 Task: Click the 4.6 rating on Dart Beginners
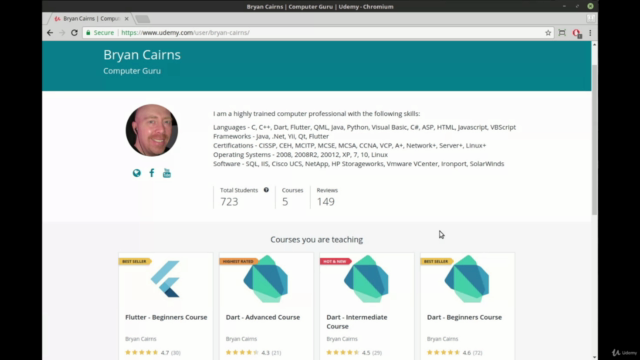[467, 353]
